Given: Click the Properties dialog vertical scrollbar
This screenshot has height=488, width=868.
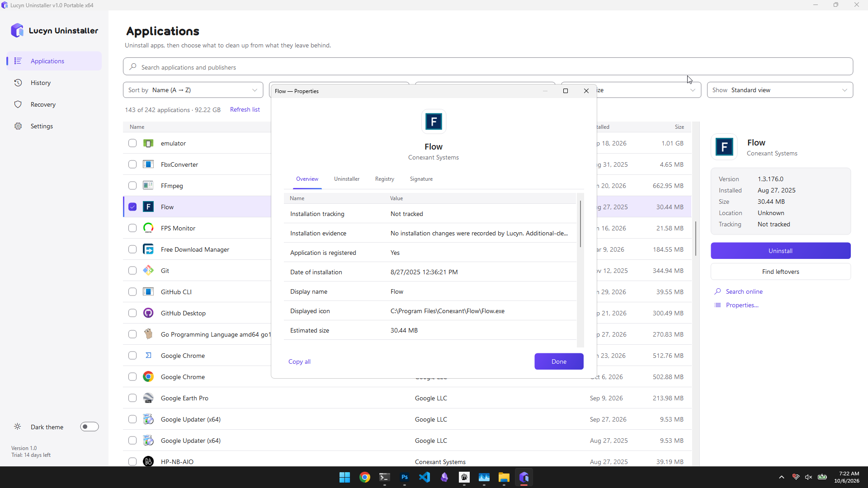Looking at the screenshot, I should click(580, 224).
